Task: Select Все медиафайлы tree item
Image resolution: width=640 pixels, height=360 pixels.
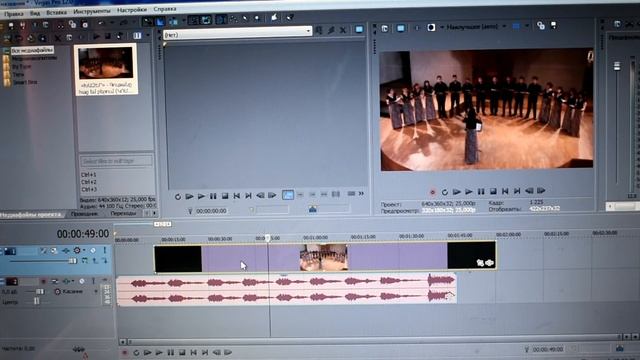Action: click(x=32, y=50)
